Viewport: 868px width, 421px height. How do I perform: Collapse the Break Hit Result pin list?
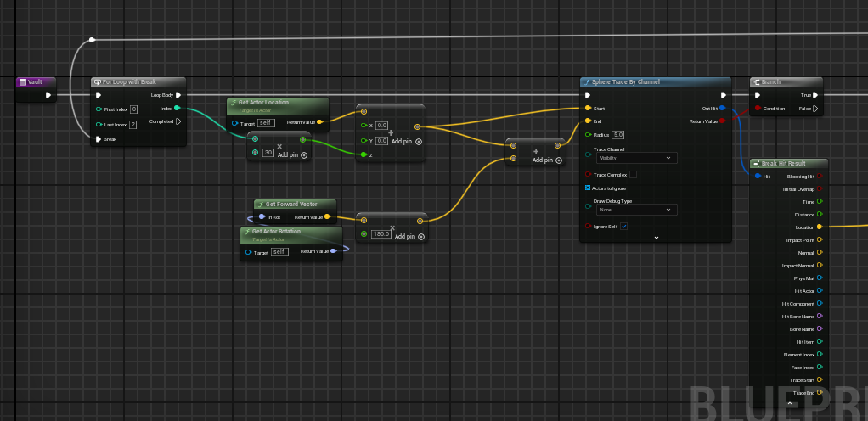[x=790, y=403]
